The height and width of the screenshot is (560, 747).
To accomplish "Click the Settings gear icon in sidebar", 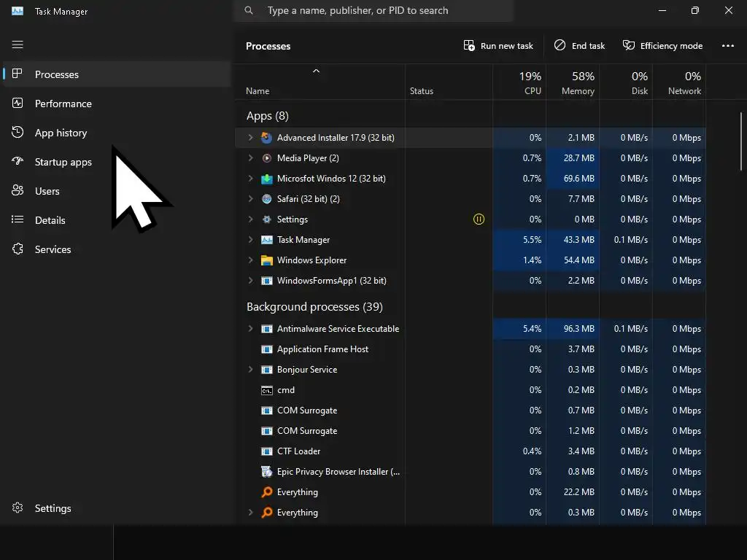I will pos(18,507).
